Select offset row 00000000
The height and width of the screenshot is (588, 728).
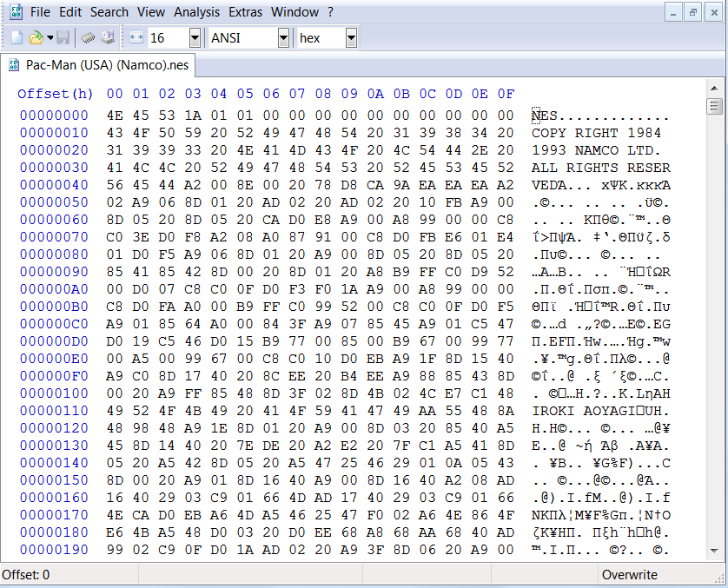pos(54,116)
